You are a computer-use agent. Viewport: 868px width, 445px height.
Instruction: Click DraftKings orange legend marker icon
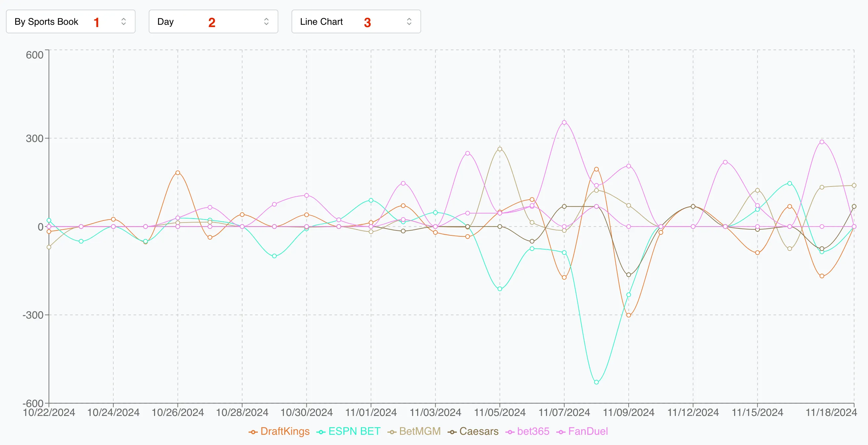pos(253,432)
